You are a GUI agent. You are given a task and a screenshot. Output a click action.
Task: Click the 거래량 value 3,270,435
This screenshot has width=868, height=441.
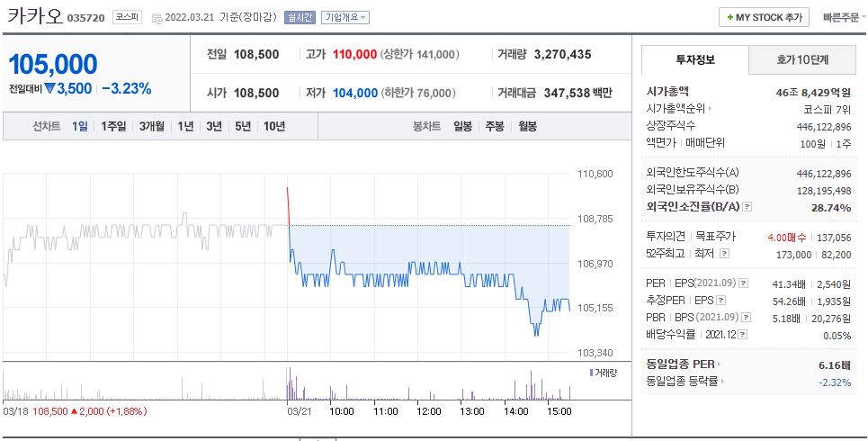562,54
